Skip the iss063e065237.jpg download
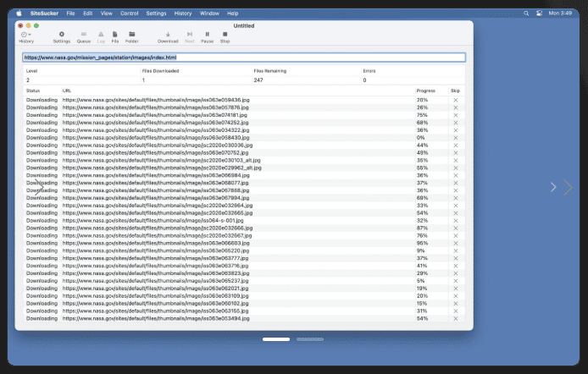Image resolution: width=588 pixels, height=374 pixels. [456, 281]
